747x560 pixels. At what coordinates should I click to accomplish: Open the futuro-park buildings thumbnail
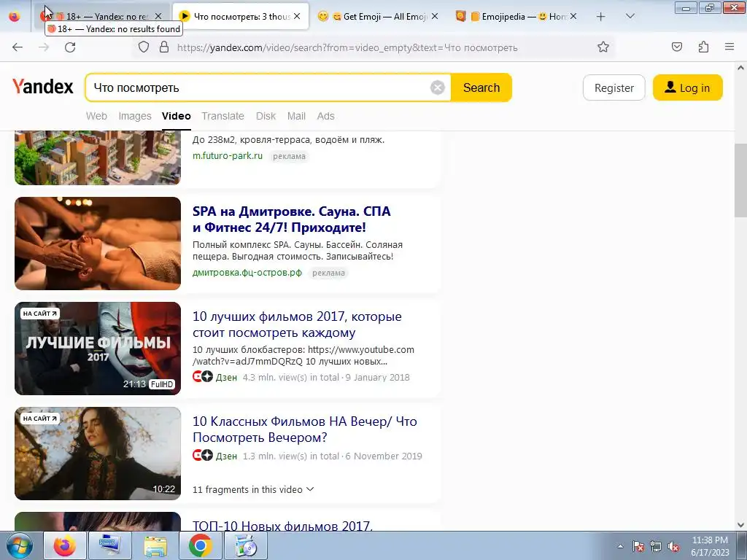98,157
